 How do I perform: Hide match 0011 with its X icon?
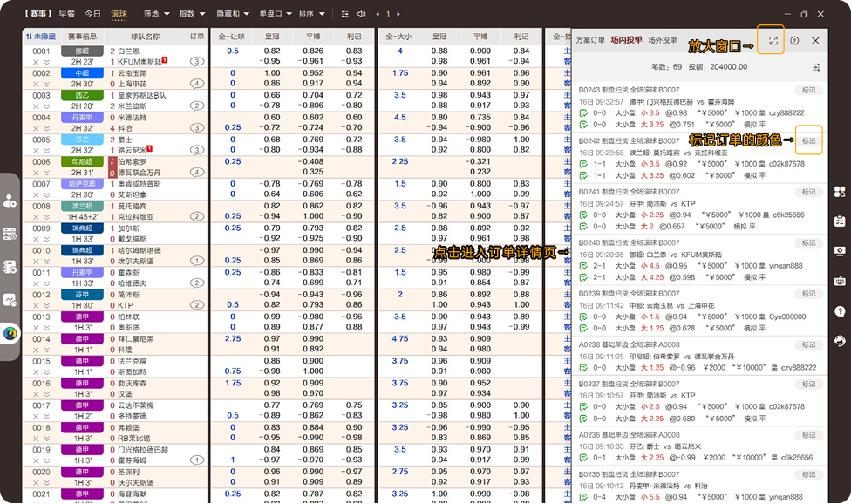tap(36, 283)
